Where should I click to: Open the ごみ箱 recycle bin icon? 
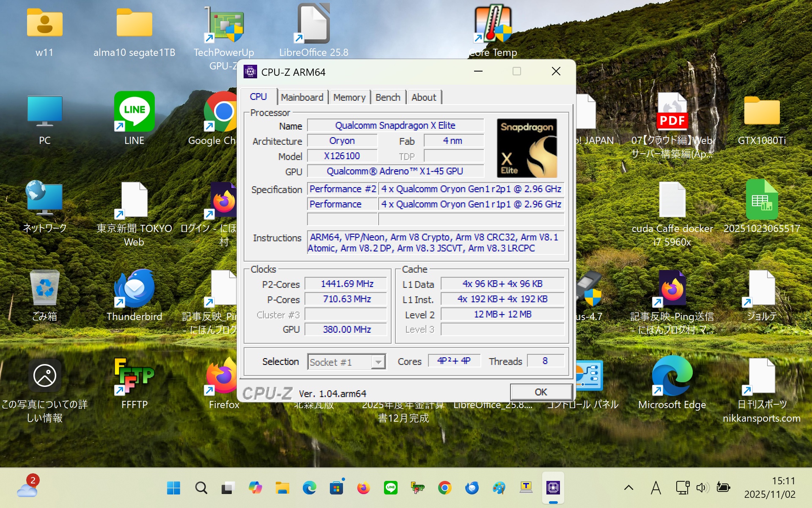[x=44, y=295]
